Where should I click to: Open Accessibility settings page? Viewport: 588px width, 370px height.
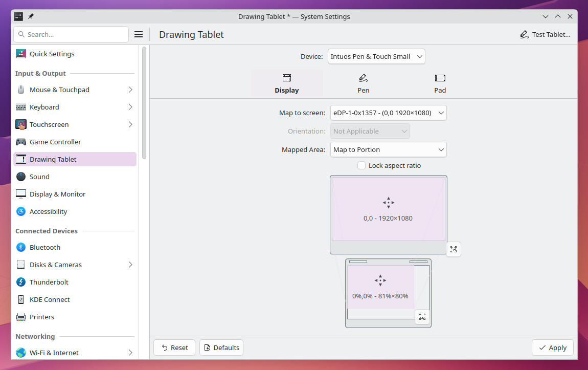[75, 212]
